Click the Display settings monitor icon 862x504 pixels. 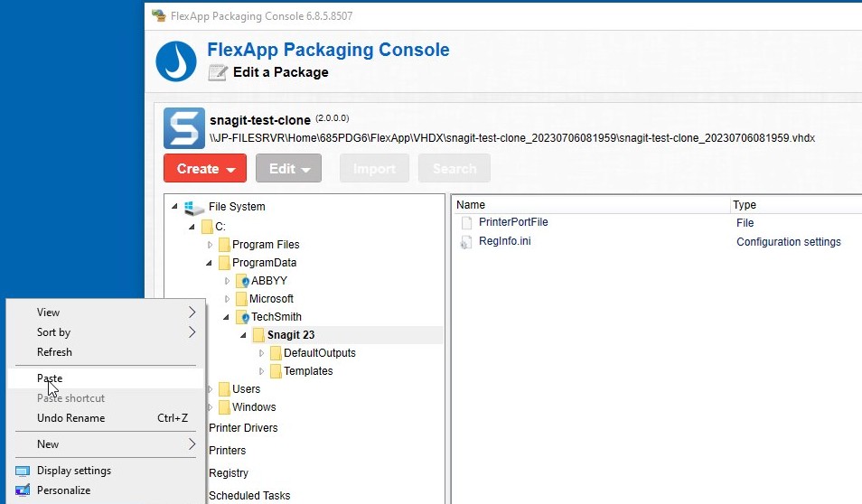(23, 471)
